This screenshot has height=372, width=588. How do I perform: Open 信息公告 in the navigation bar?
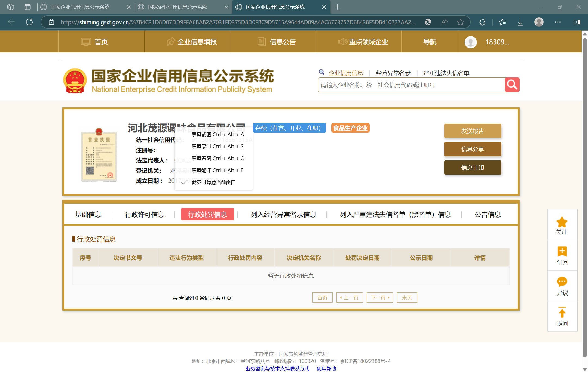[x=273, y=42]
